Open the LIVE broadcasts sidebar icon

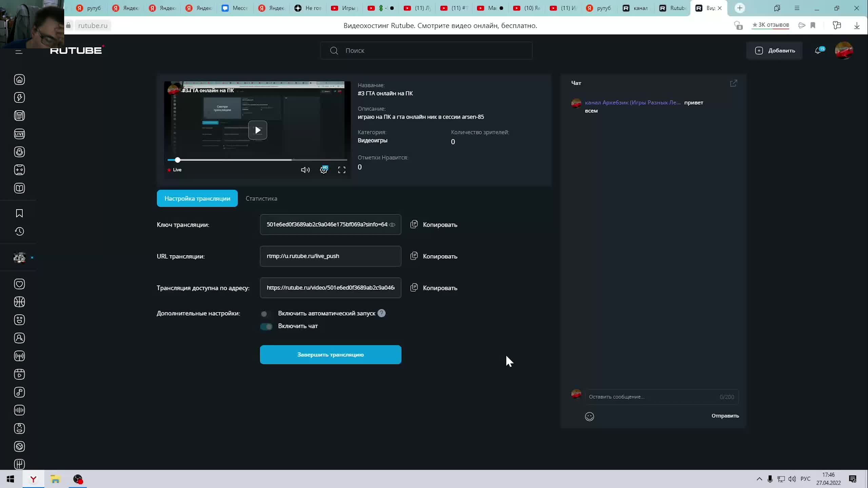(19, 134)
